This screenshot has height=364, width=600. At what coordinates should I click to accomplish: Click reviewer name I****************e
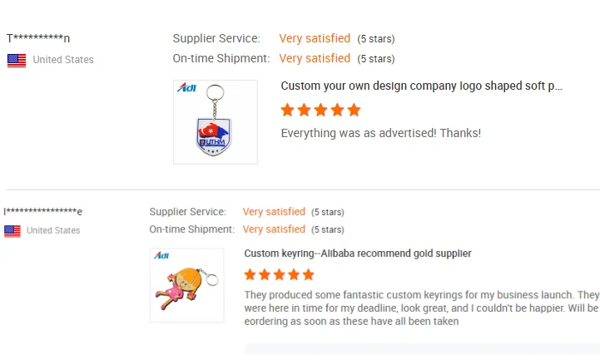pyautogui.click(x=43, y=212)
